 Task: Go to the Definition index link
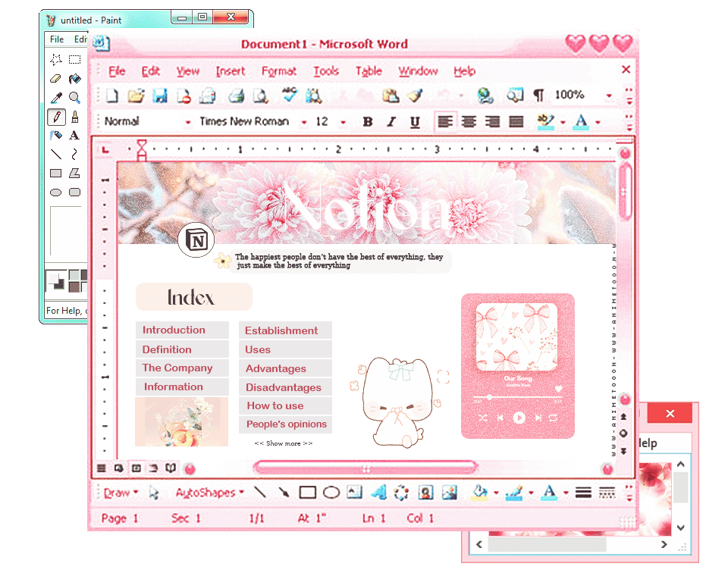point(183,349)
